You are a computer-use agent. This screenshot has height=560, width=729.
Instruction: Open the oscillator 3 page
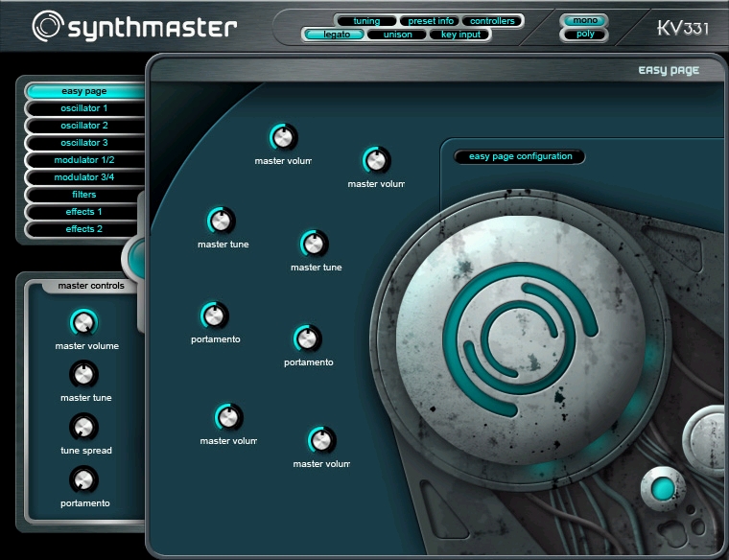84,143
